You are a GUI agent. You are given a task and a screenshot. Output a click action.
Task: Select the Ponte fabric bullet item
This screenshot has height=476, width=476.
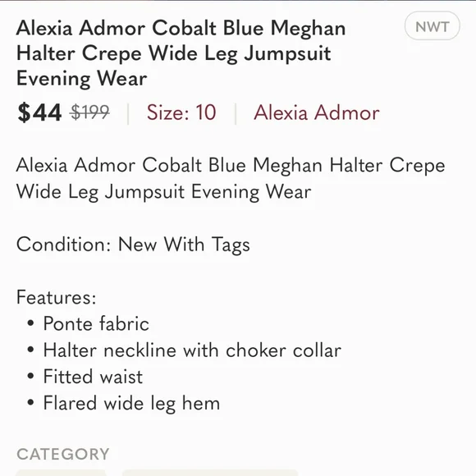coord(96,323)
